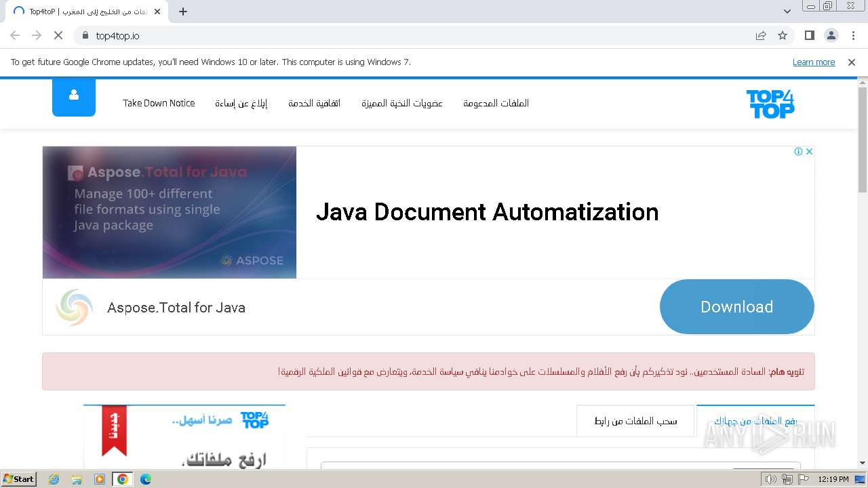Open the الملفات المدعومة page
The width and height of the screenshot is (868, 488).
pyautogui.click(x=496, y=103)
